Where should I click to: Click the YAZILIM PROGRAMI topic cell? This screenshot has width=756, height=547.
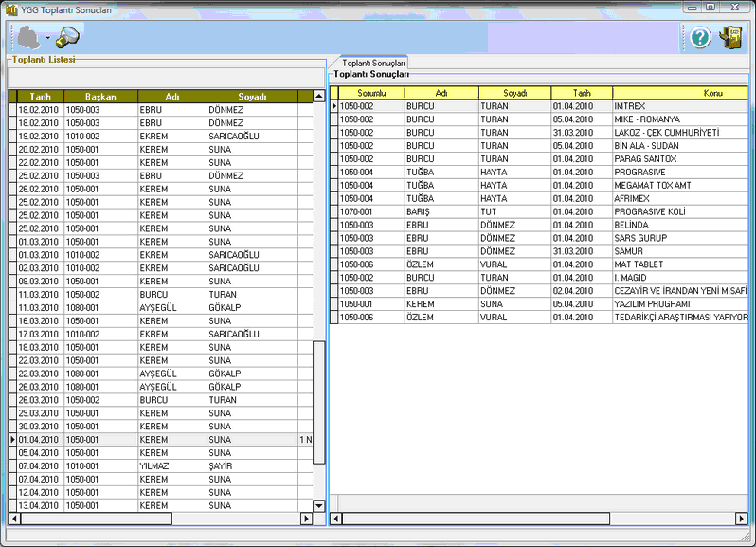coord(680,304)
